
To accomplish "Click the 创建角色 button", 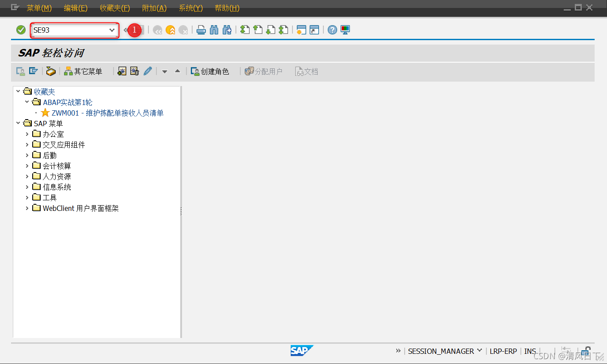I will [210, 71].
